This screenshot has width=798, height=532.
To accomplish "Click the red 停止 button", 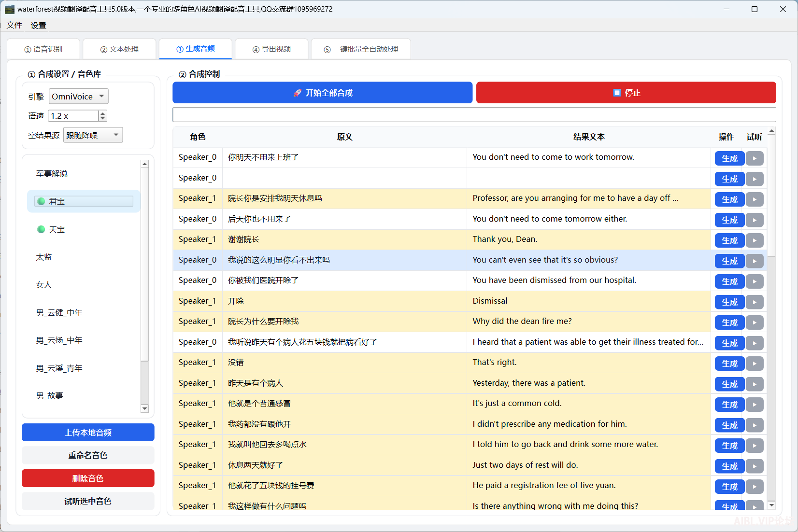I will point(626,93).
